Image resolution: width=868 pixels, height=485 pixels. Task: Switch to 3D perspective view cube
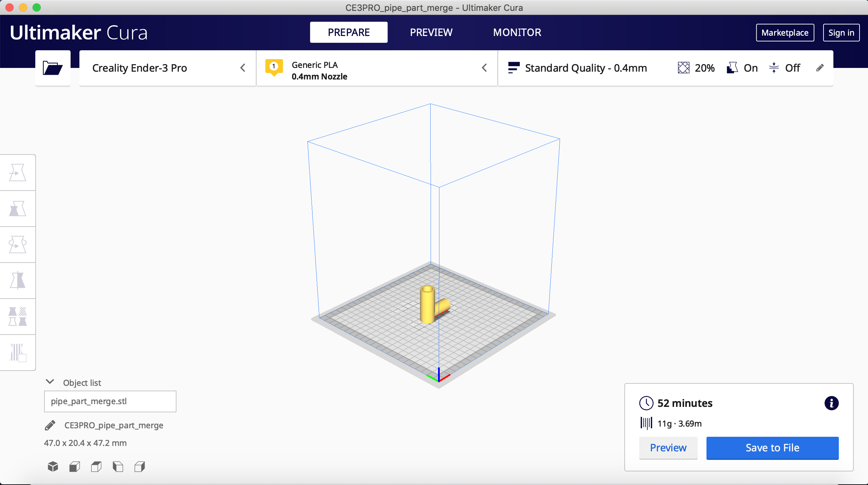pyautogui.click(x=53, y=467)
